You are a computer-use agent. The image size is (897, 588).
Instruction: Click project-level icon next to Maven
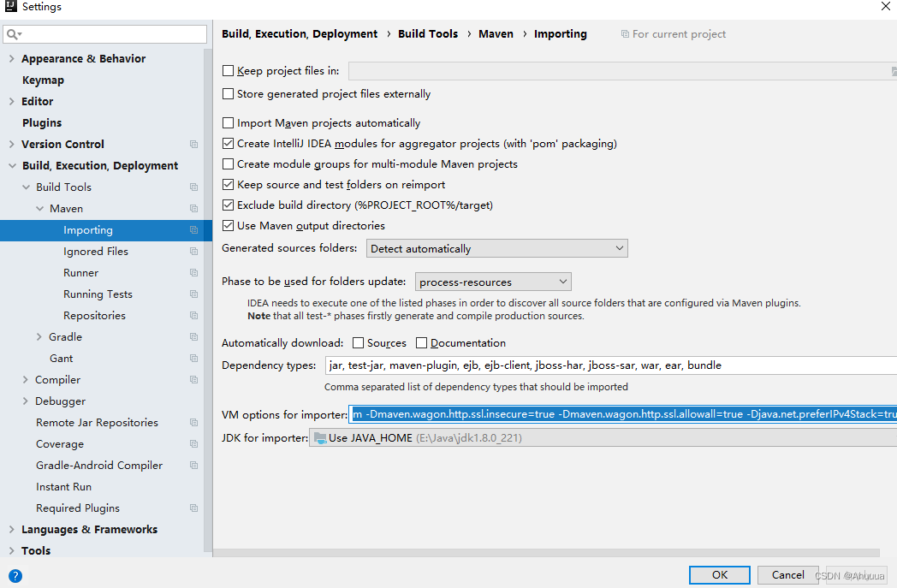(194, 208)
